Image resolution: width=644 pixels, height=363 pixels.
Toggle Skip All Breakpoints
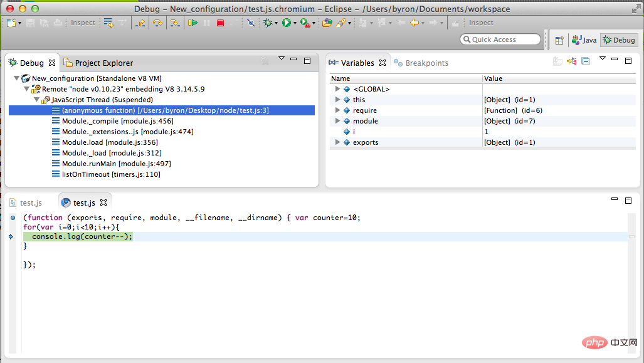(251, 23)
